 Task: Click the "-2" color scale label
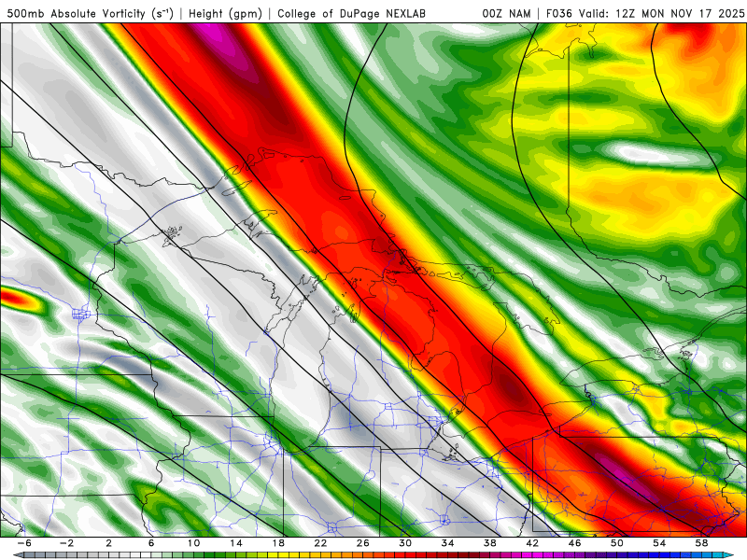coord(66,543)
